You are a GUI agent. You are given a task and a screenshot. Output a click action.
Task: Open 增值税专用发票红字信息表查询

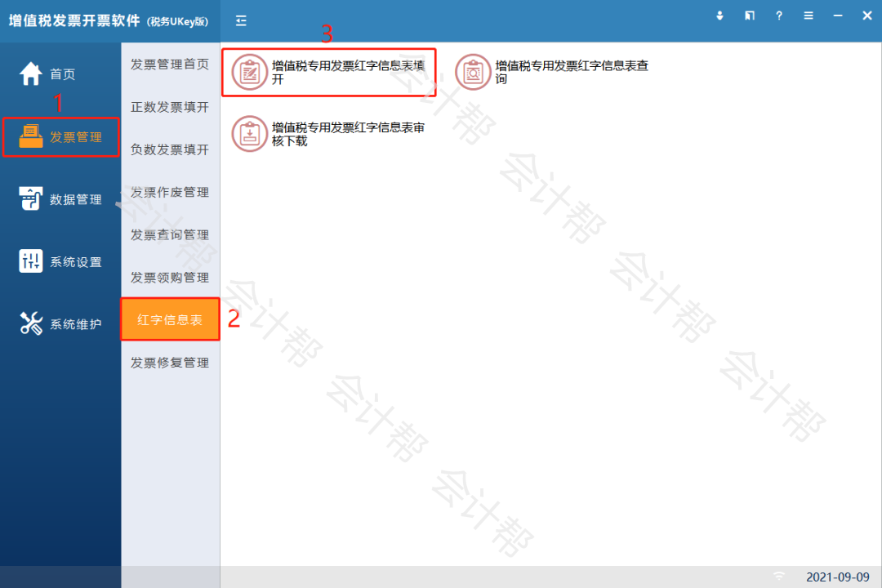(x=552, y=73)
